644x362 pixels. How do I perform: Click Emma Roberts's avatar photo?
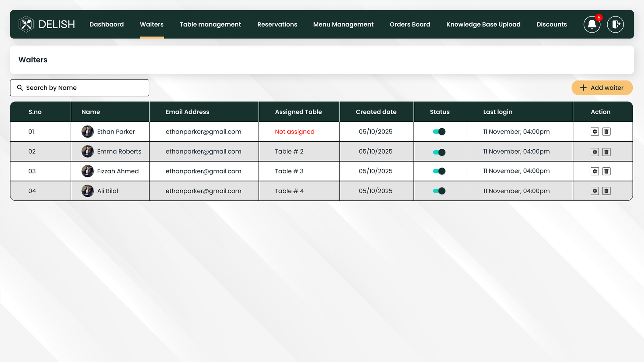(88, 151)
